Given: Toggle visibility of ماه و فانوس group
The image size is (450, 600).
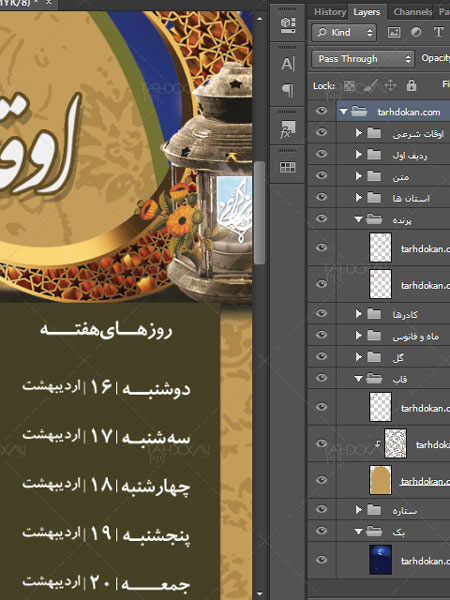Looking at the screenshot, I should point(322,335).
